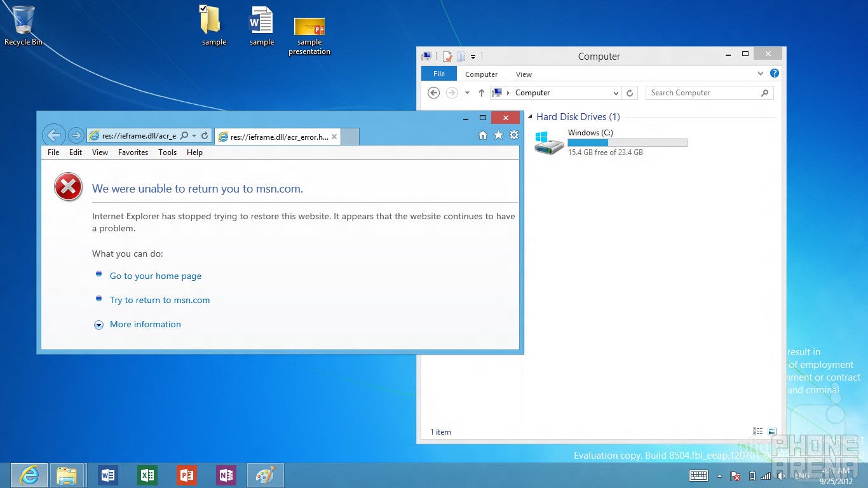
Task: Click the C: drive usage bar
Action: tap(627, 142)
